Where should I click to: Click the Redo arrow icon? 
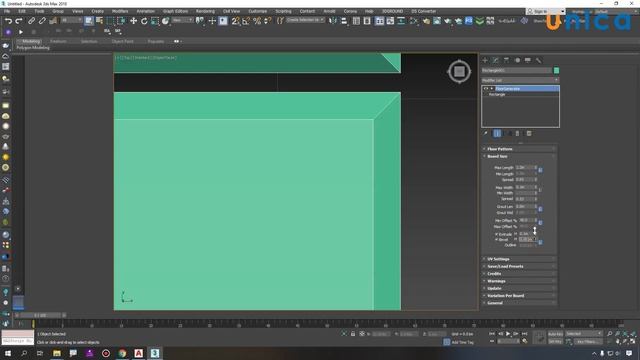pos(19,21)
